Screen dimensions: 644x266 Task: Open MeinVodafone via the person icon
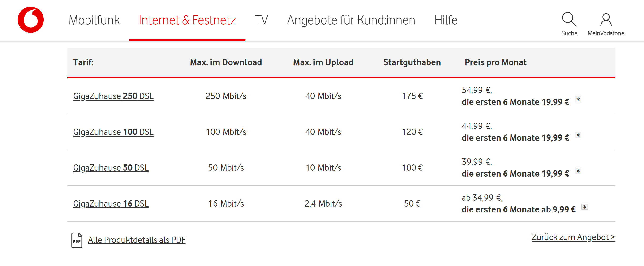click(x=606, y=20)
